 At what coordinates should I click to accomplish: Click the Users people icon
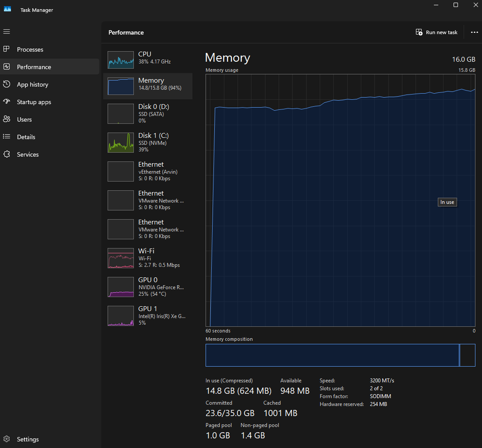[7, 119]
